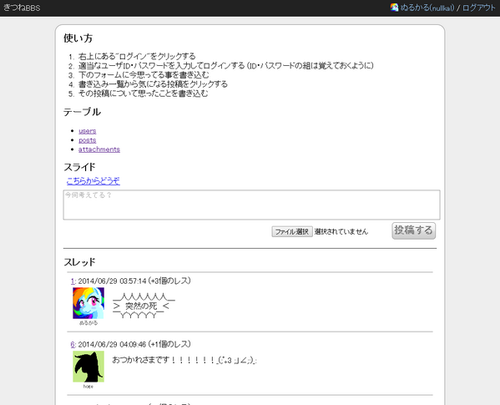Click the おつかれさまです post text
The height and width of the screenshot is (405, 500).
184,360
